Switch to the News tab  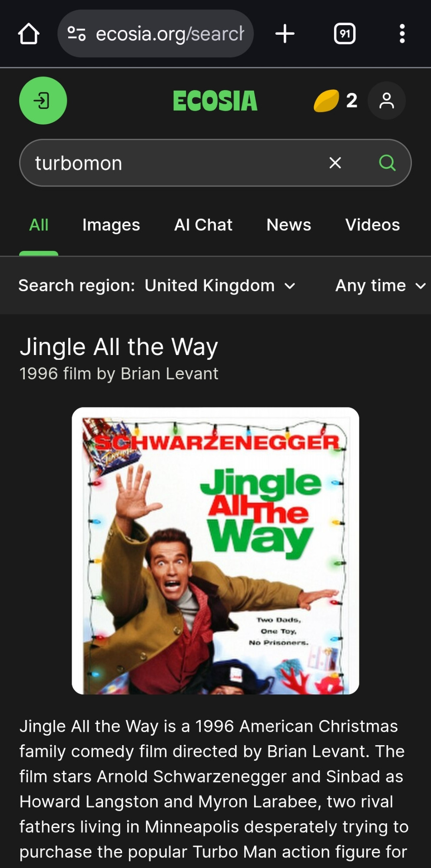click(289, 225)
